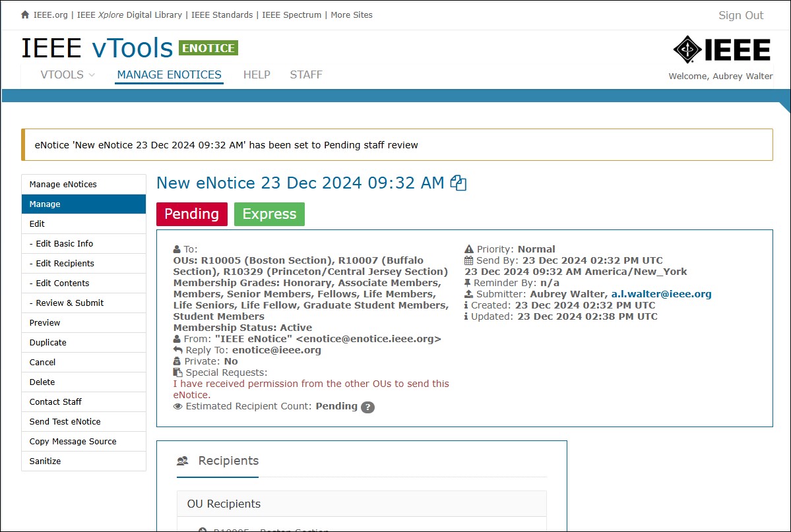Open Edit Recipients in sidebar
Viewport: 791px width, 532px height.
click(84, 263)
